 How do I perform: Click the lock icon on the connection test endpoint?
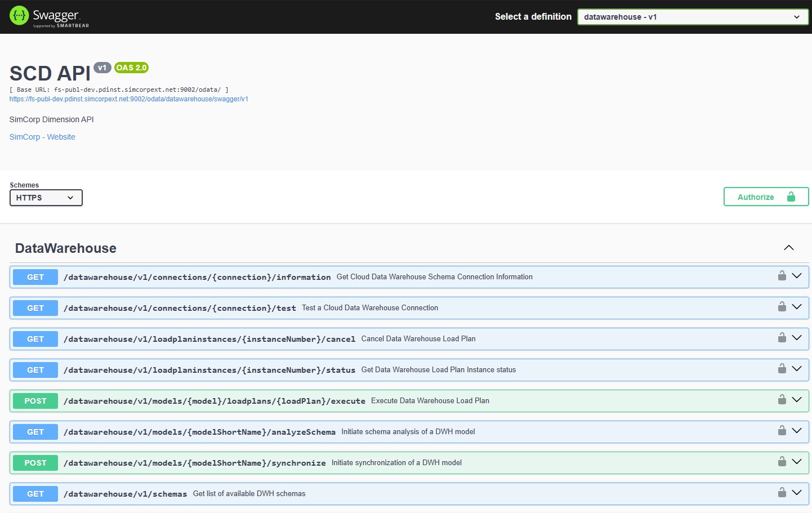coord(782,307)
